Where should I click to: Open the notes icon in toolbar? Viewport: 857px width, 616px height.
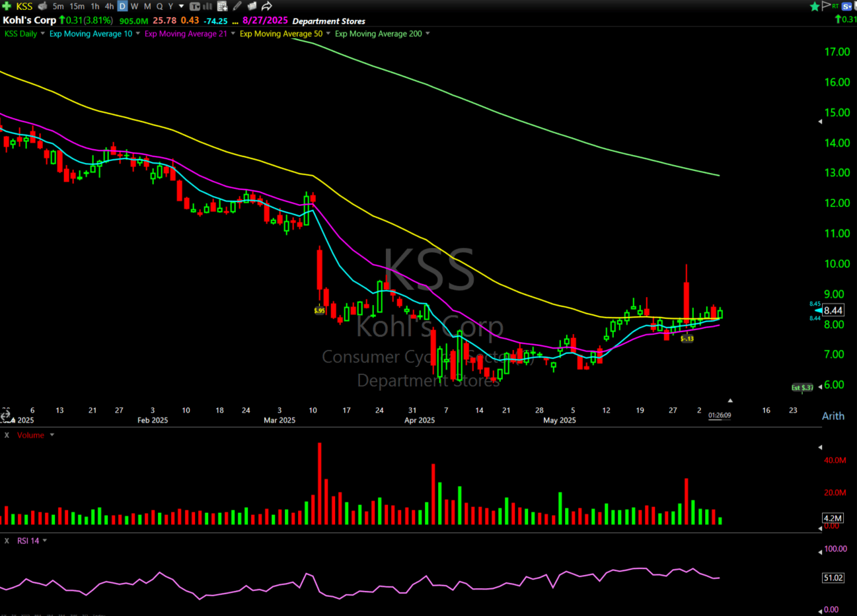click(222, 6)
